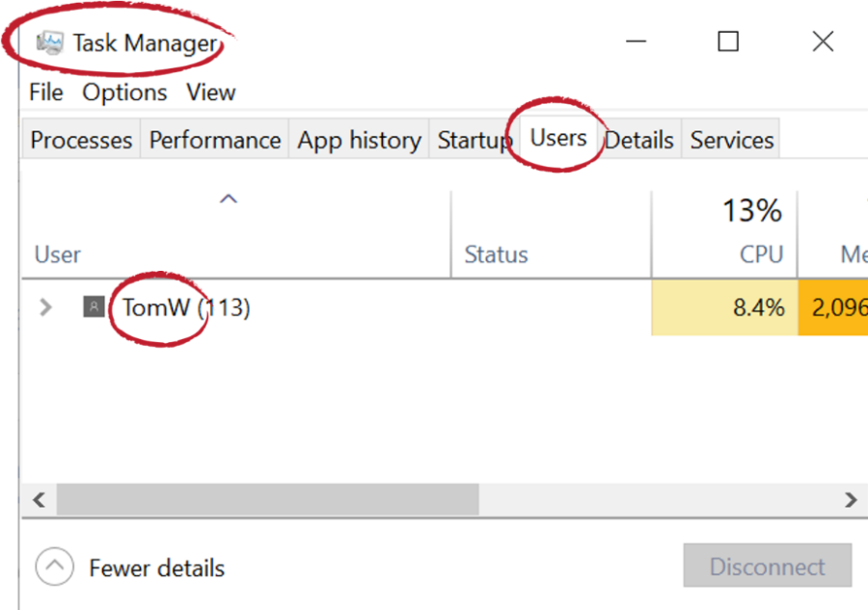This screenshot has height=610, width=868.
Task: Switch to the App history tab
Action: coord(359,140)
